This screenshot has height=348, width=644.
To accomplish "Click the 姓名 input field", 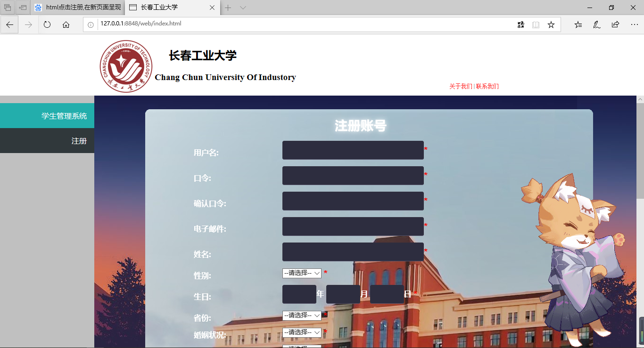I will 353,252.
